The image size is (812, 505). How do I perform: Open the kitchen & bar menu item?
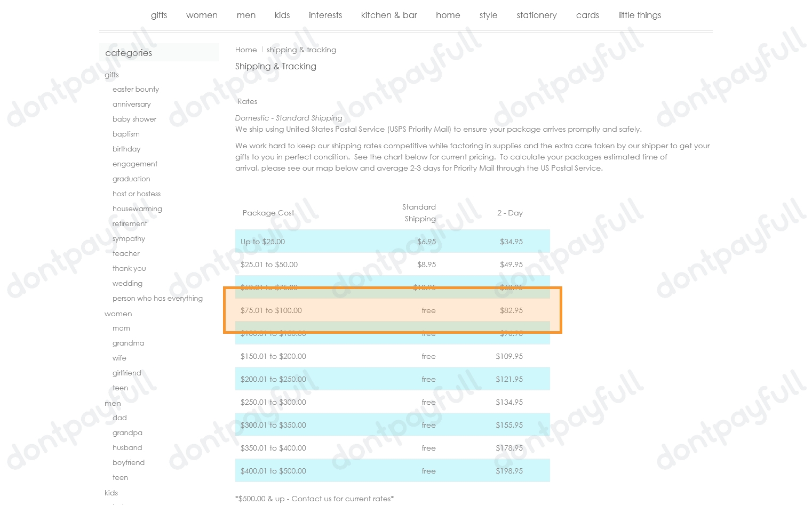point(389,15)
